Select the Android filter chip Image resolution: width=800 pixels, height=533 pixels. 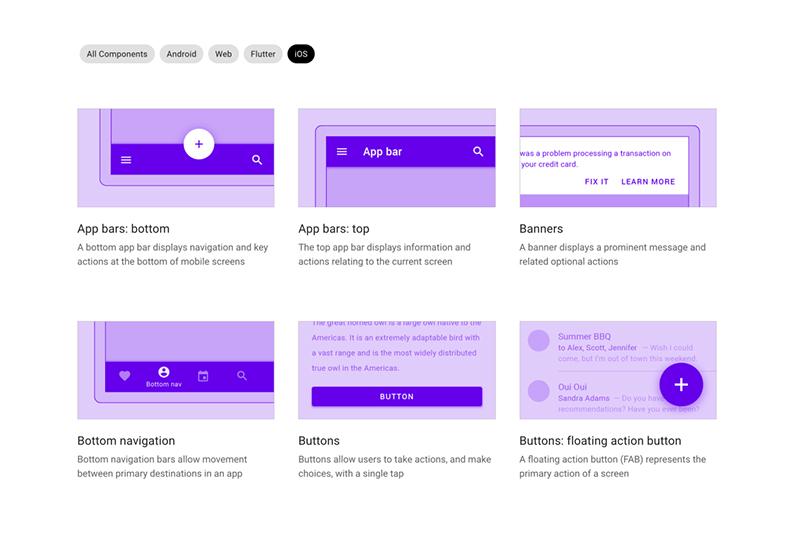pyautogui.click(x=181, y=54)
